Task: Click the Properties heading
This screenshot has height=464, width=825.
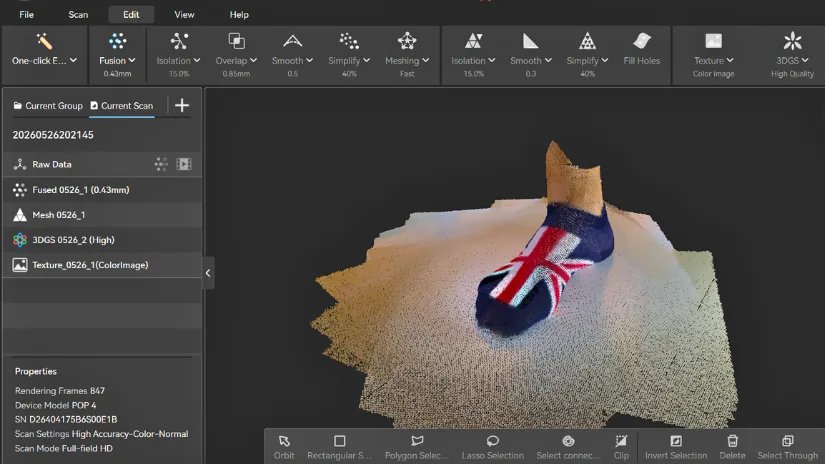Action: (x=36, y=371)
